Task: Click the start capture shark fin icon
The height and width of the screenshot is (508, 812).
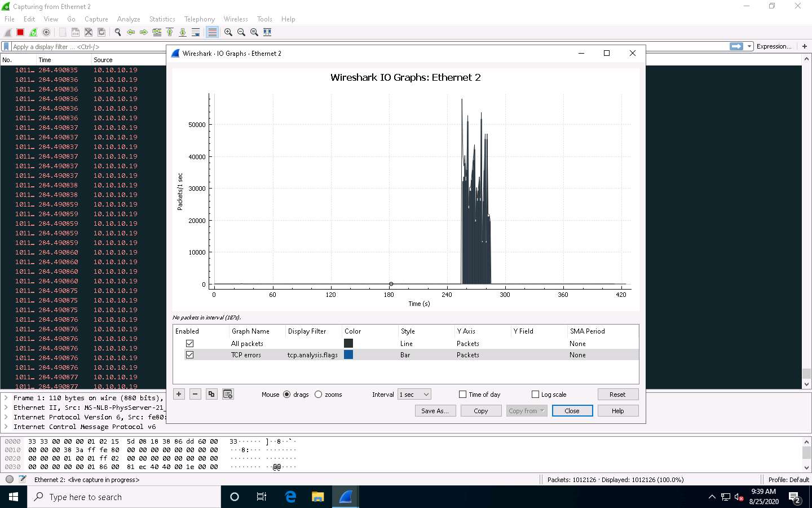Action: [8, 32]
